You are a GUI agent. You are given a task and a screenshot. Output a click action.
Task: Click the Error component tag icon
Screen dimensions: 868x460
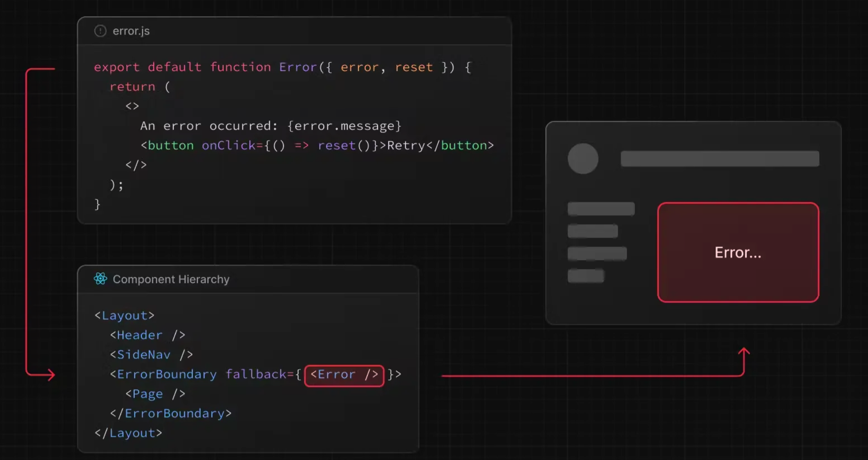point(343,374)
